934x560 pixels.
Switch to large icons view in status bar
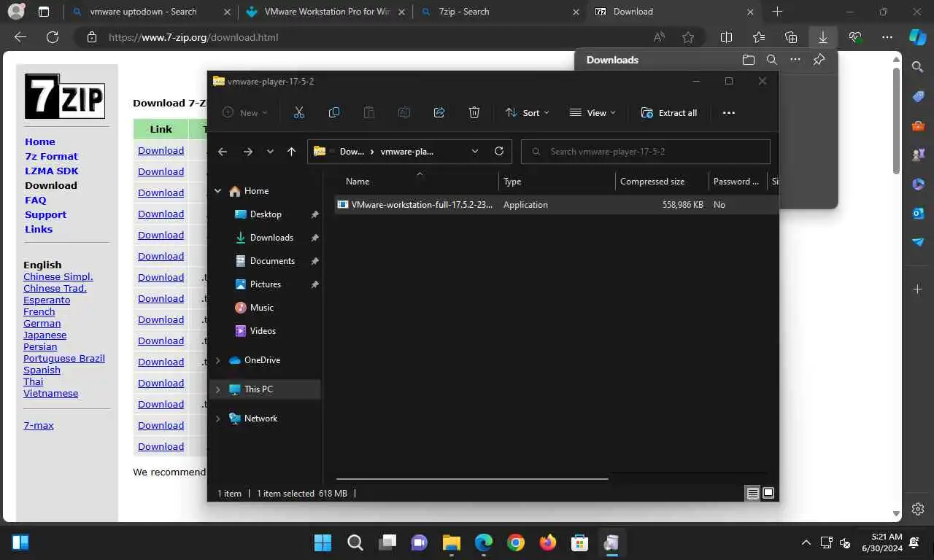coord(768,494)
